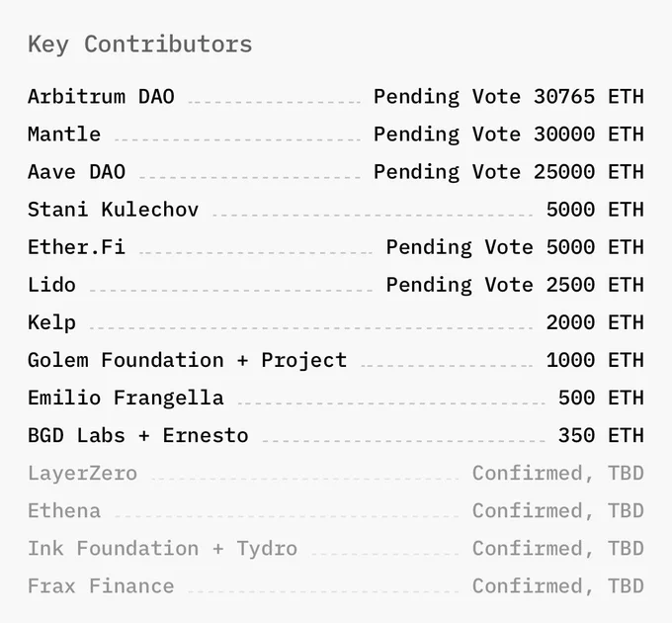
Task: Select the 350 ETH amount
Action: tap(601, 436)
